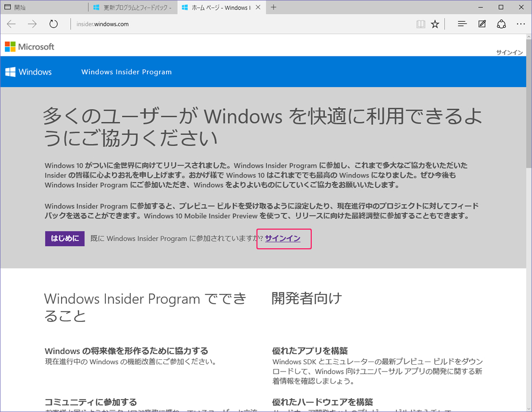Viewport: 532px width, 412px height.
Task: Click Windows の将来像を形作るために協力する heading
Action: (126, 351)
